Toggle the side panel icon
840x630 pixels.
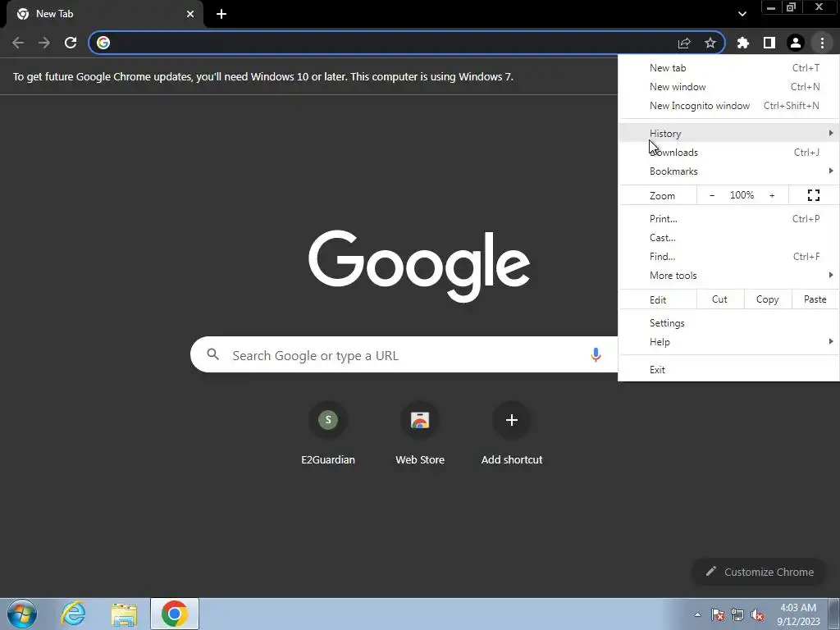pos(769,43)
